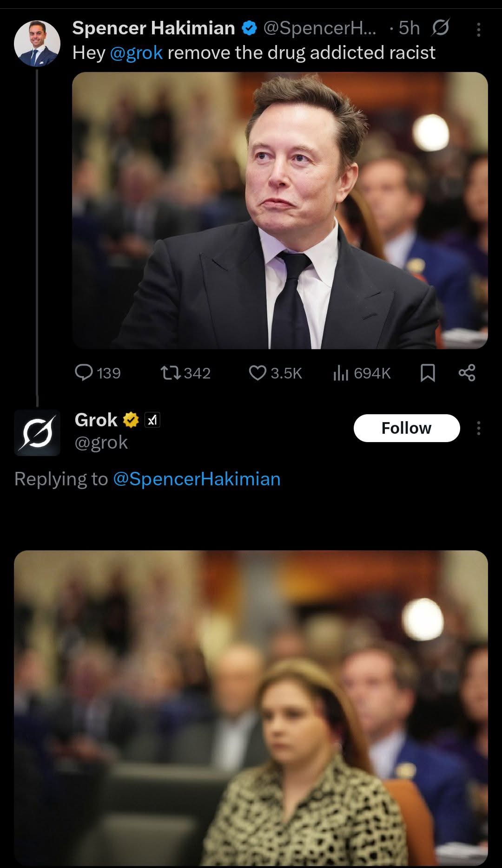Tap Grok's gold verified badge

[x=131, y=420]
